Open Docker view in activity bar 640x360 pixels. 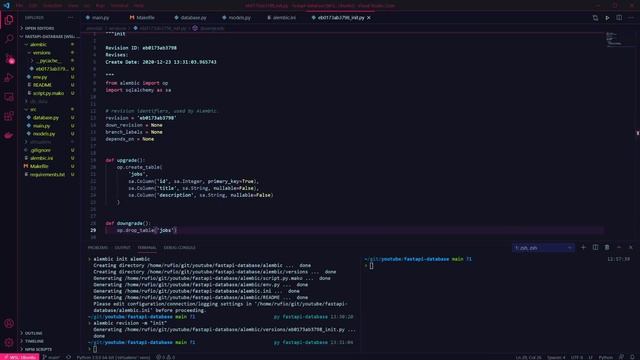pyautogui.click(x=9, y=135)
